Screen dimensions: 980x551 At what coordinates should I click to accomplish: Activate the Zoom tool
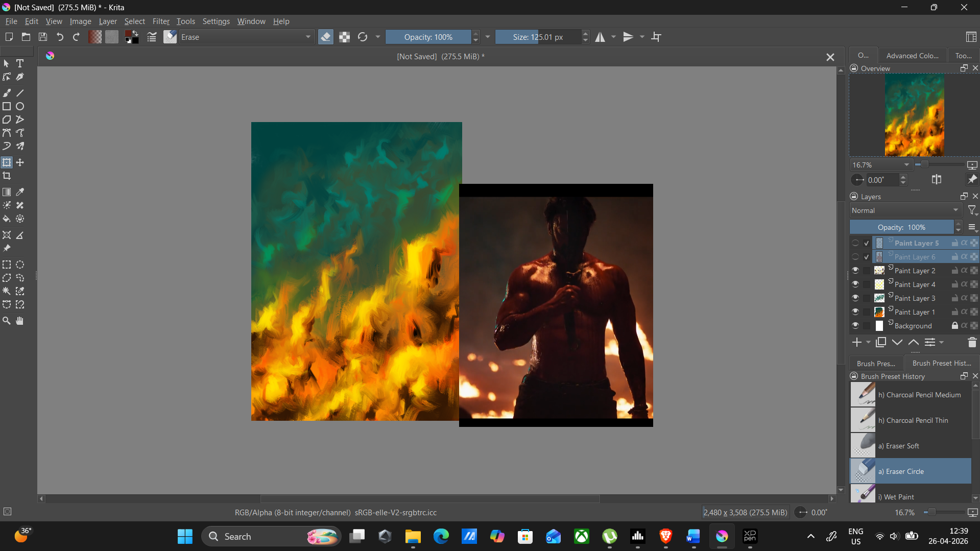coord(7,321)
